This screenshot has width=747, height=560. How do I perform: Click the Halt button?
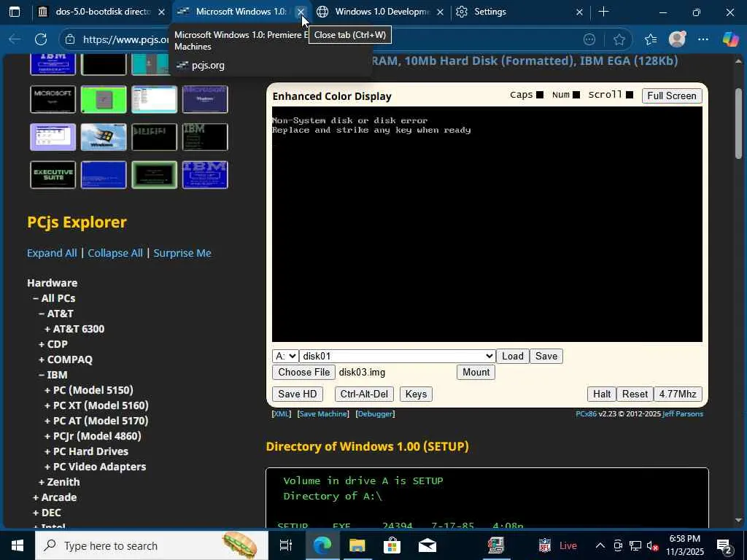[x=602, y=394]
